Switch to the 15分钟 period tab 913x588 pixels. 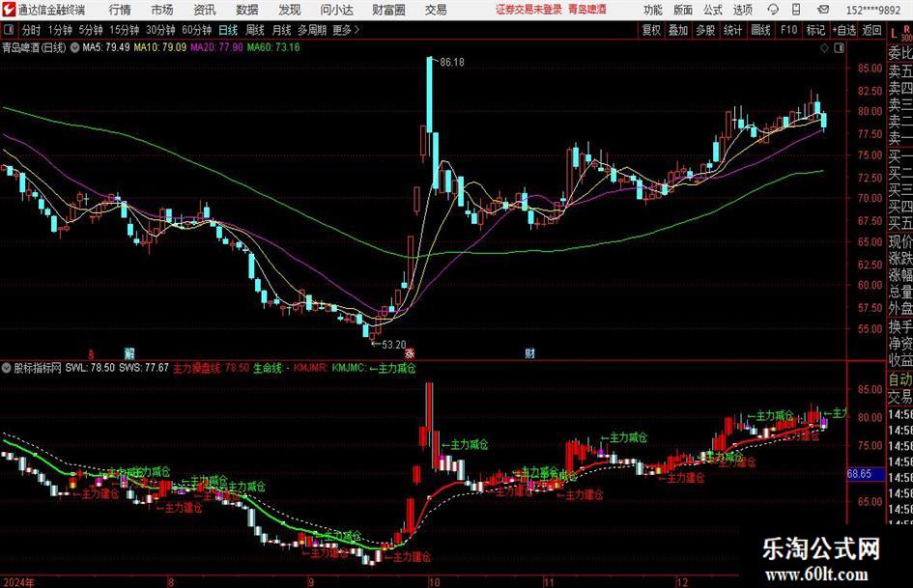[124, 30]
